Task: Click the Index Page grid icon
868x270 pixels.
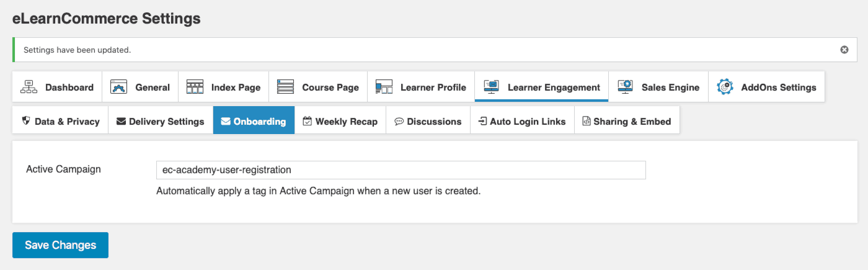Action: pyautogui.click(x=195, y=87)
